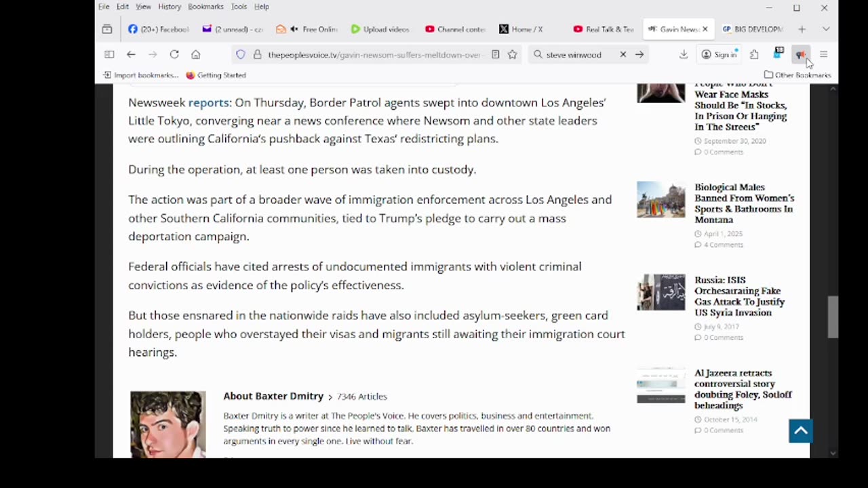Open the Tools menu

pos(239,7)
